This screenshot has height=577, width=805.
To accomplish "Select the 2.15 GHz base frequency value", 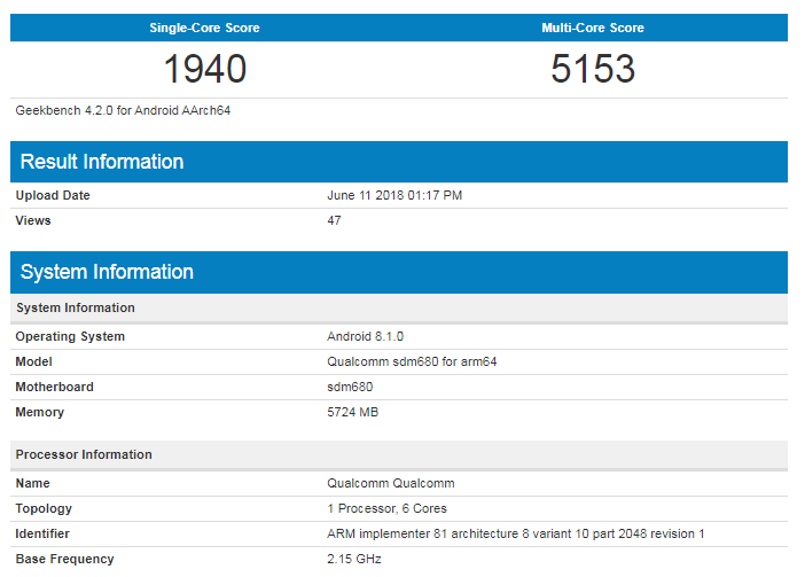I will pyautogui.click(x=354, y=559).
